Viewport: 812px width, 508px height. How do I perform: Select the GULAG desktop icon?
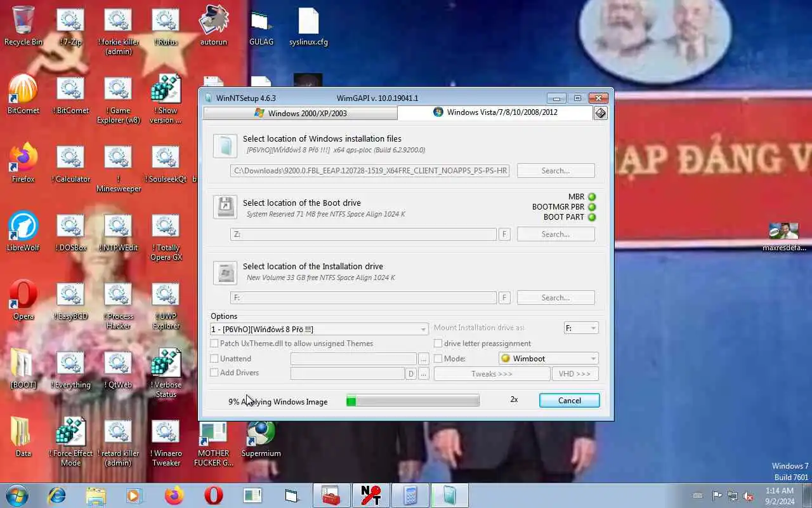coord(261,27)
